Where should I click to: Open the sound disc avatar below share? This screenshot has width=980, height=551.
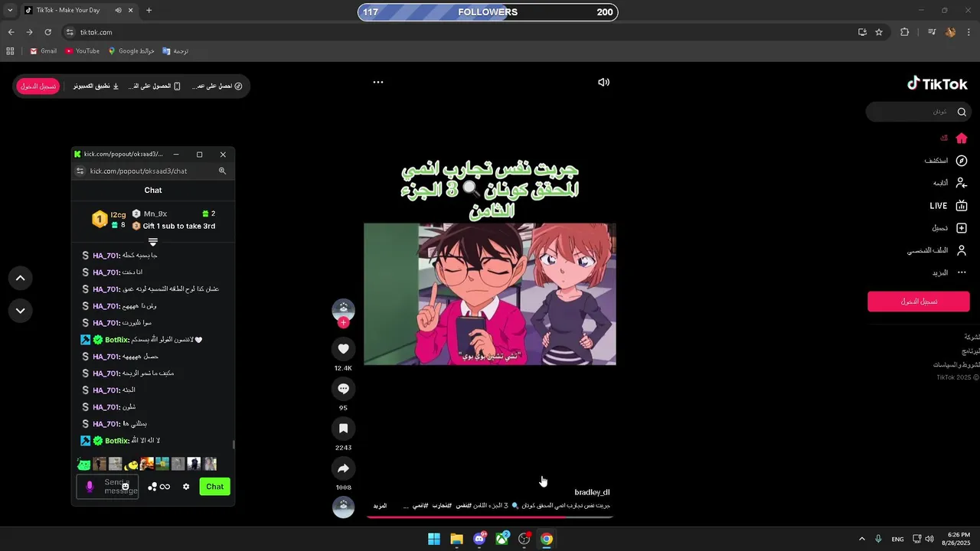343,507
